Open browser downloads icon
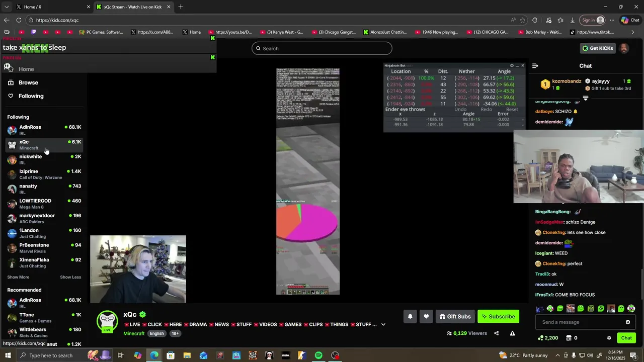This screenshot has width=644, height=362. 573,20
